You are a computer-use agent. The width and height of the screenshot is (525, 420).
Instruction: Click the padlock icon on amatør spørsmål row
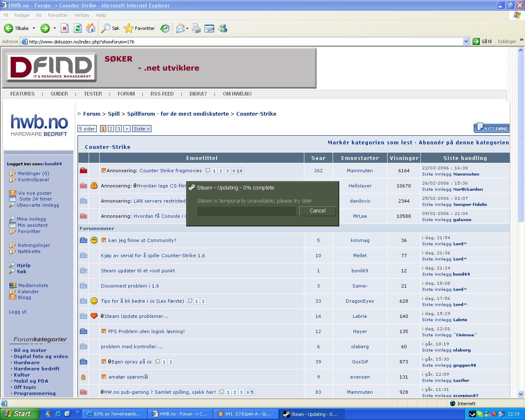pyautogui.click(x=83, y=377)
